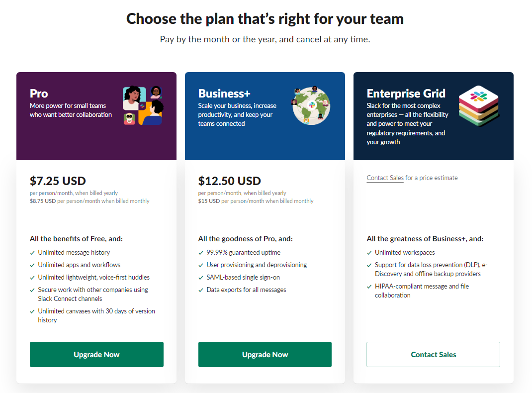Open the Contact Sales price estimate link
This screenshot has width=532, height=393.
click(x=385, y=178)
